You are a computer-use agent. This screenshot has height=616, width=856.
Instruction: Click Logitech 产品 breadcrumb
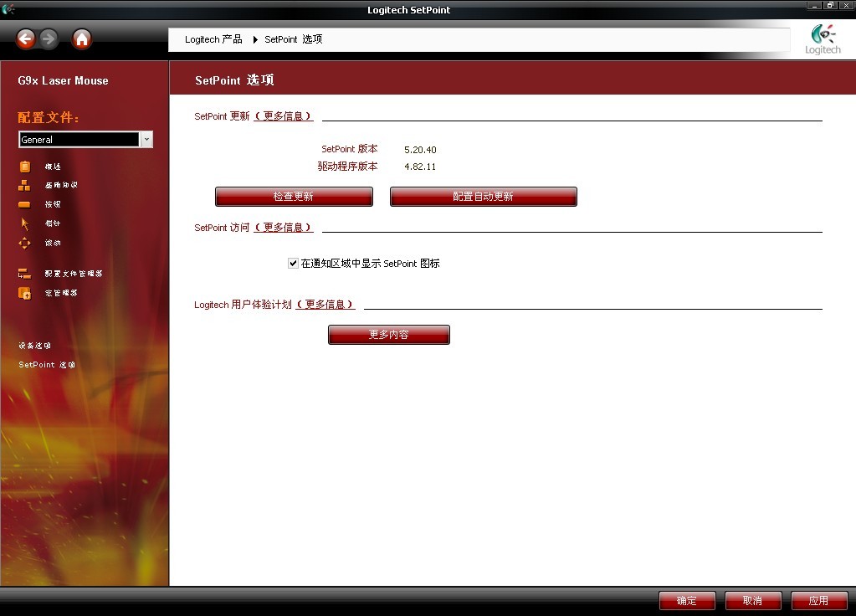click(x=213, y=39)
